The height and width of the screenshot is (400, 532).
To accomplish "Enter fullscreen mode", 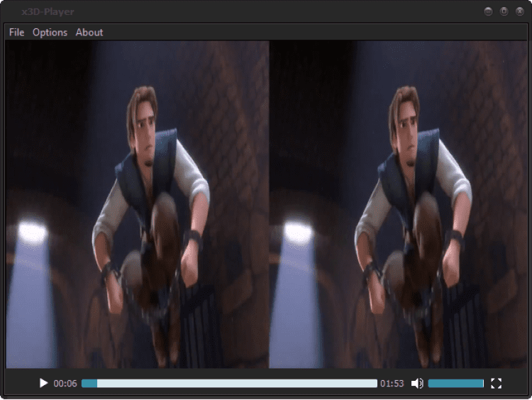I will [x=496, y=384].
